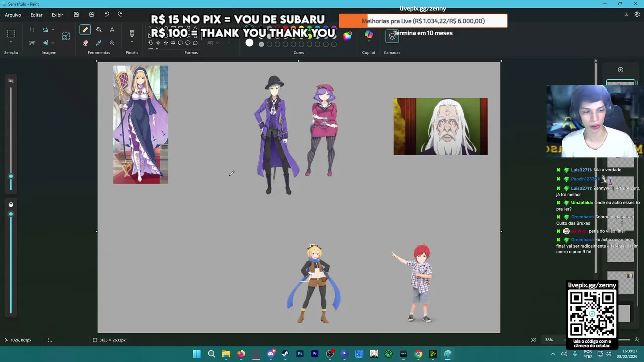The height and width of the screenshot is (362, 644).
Task: Select the Crop tool in Imagem group
Action: click(x=32, y=30)
